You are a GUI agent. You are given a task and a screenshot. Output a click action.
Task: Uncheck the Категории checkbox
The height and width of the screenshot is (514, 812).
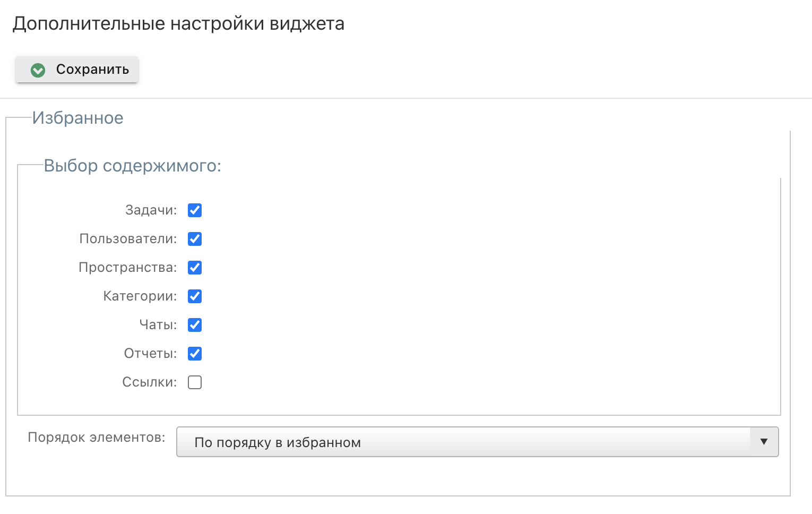click(x=195, y=296)
